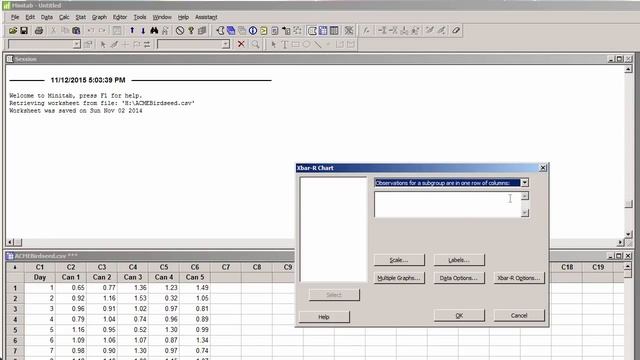Image resolution: width=640 pixels, height=360 pixels.
Task: Click the Multiple Graphs... button
Action: [x=399, y=278]
